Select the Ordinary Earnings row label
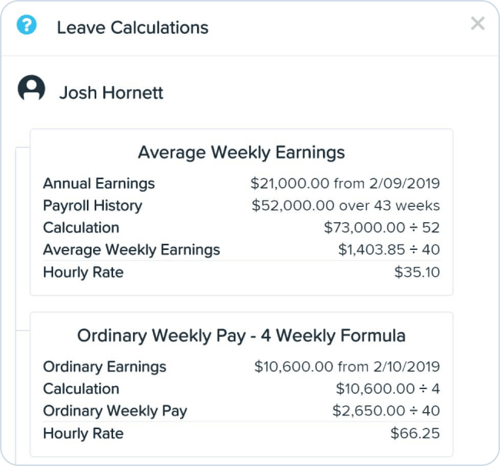 tap(105, 367)
